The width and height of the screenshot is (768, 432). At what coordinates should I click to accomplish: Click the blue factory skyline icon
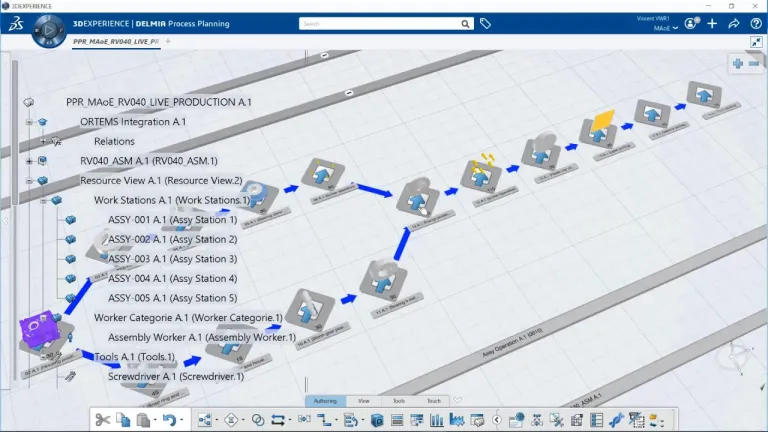(x=456, y=420)
